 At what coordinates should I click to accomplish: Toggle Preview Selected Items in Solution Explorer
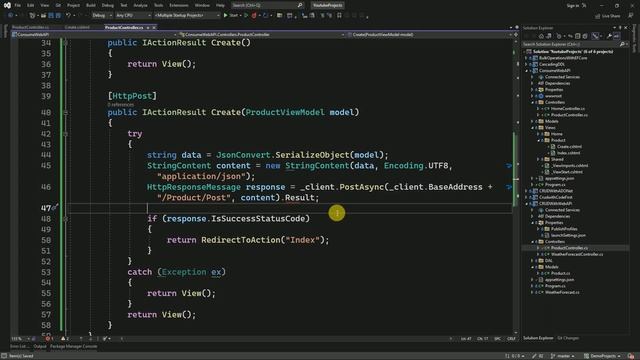pyautogui.click(x=616, y=36)
